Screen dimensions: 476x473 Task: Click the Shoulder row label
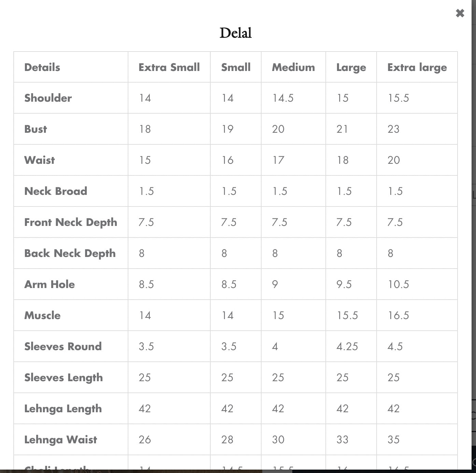point(48,98)
